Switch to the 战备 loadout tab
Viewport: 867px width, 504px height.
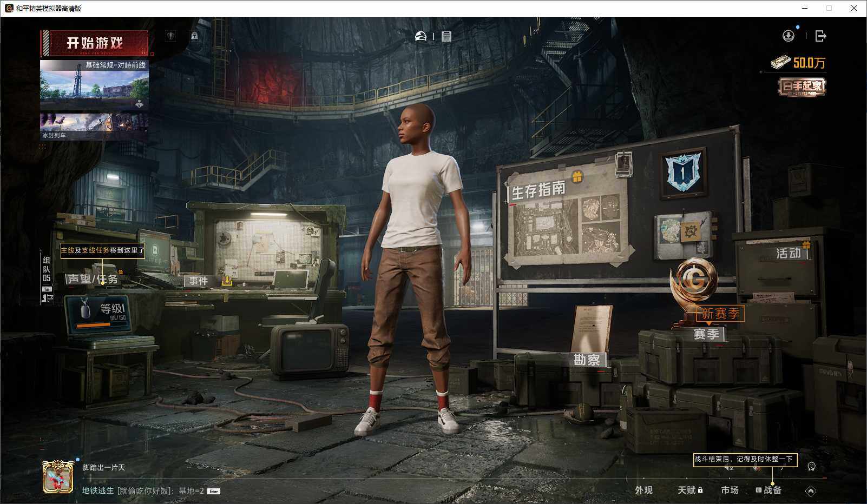coord(769,490)
